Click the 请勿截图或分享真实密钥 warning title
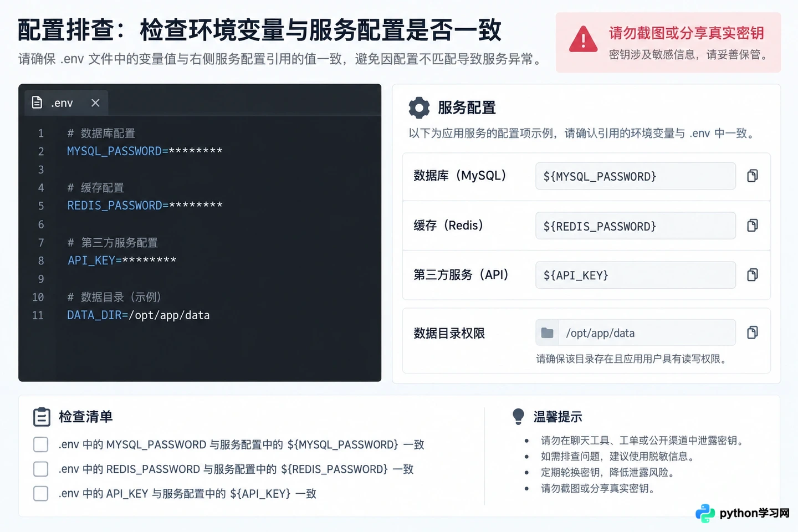798x532 pixels. click(686, 33)
